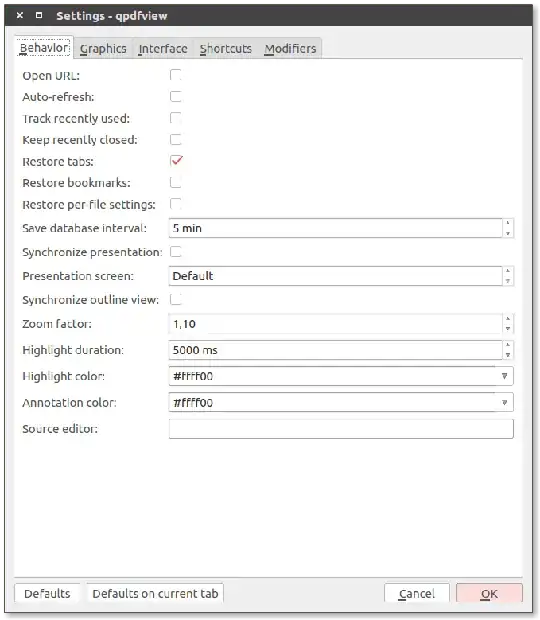
Task: Open the Highlight color dropdown
Action: click(x=504, y=376)
